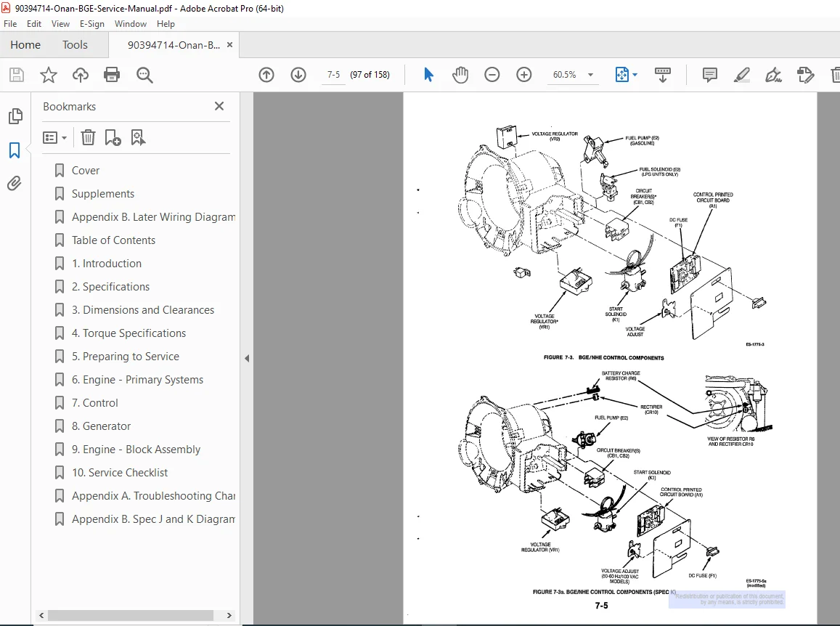The image size is (840, 626).
Task: Click the fit page tool icon
Action: [x=622, y=75]
